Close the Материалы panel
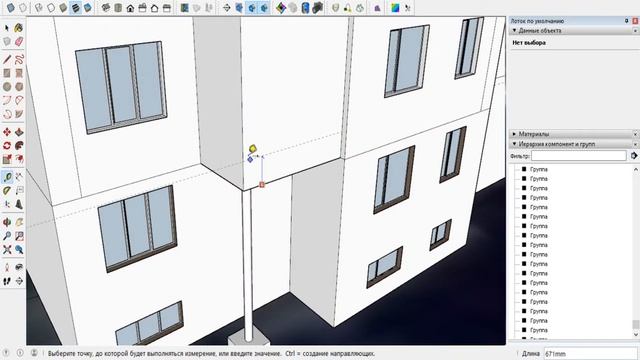640x360 pixels. [x=636, y=134]
